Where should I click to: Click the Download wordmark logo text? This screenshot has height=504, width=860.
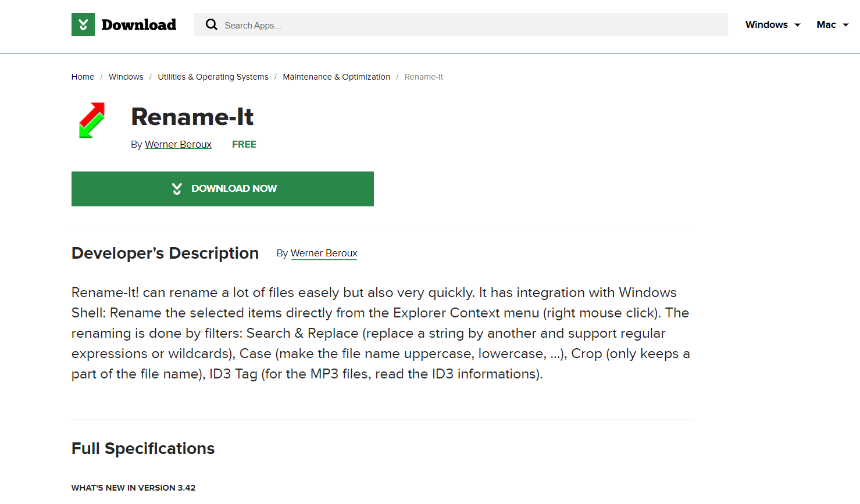point(139,24)
